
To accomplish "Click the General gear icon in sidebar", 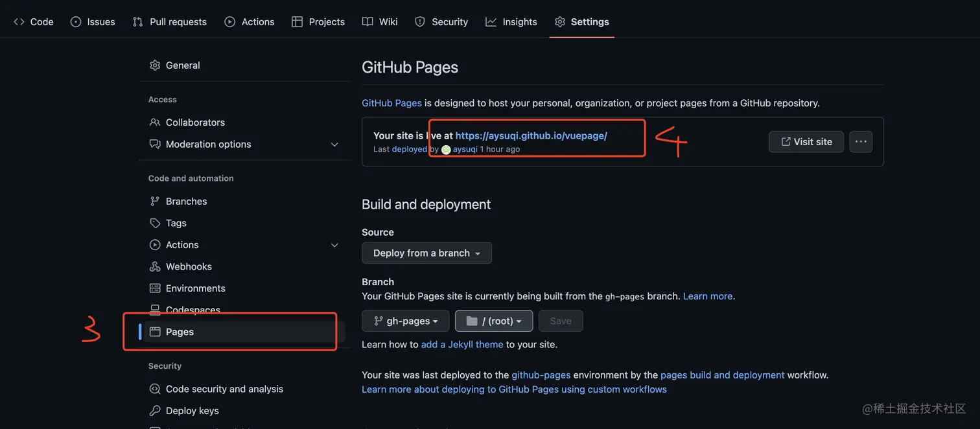I will click(155, 65).
